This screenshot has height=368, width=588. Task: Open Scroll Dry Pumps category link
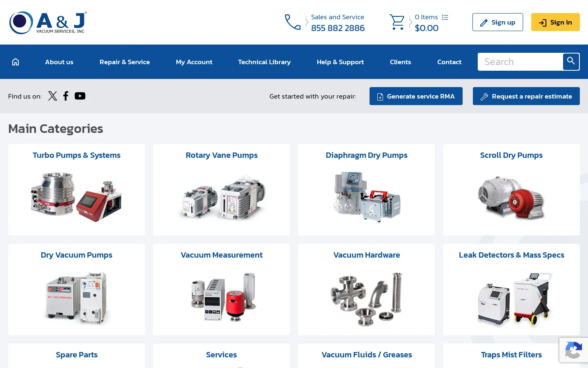(511, 155)
